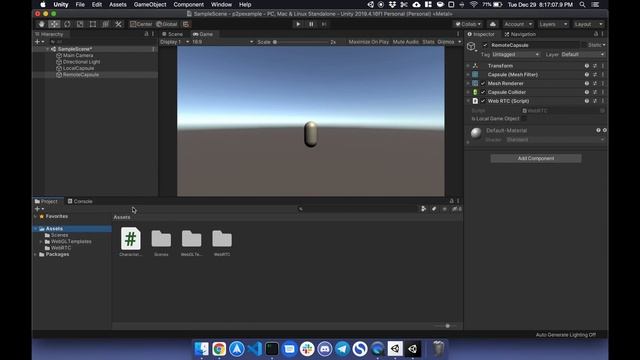The height and width of the screenshot is (360, 640).
Task: Select the Move tool in toolbar
Action: 54,24
